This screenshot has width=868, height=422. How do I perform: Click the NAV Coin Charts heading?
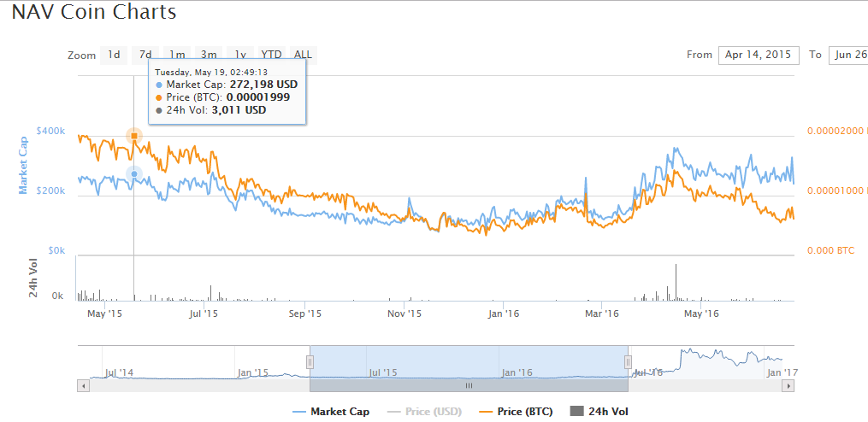click(x=94, y=12)
